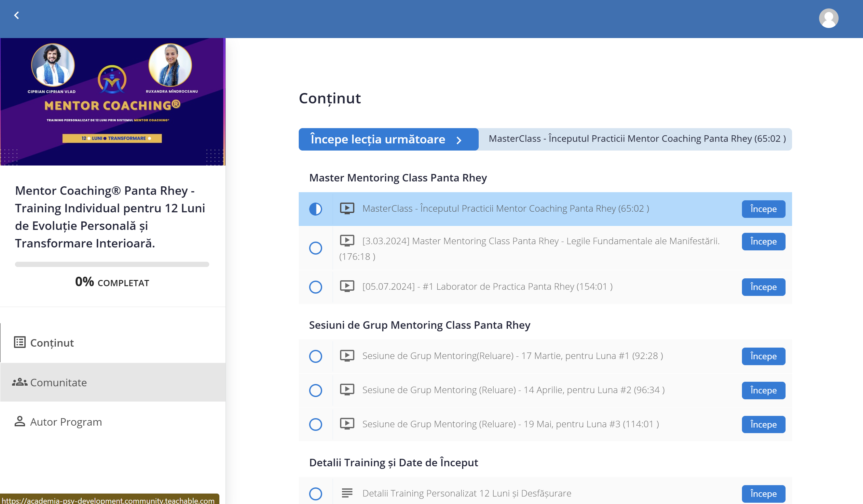
Task: Click text-lines icon for Detalii Training Personalizat
Action: (347, 493)
